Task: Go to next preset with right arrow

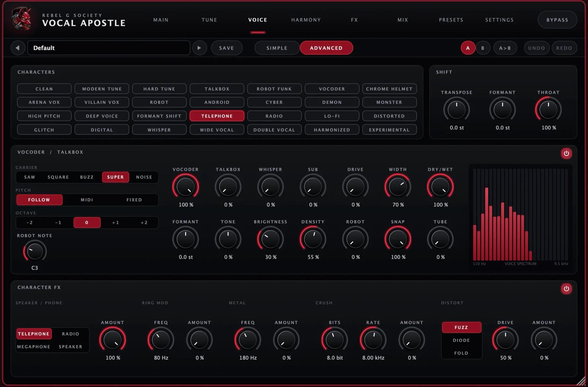Action: point(199,48)
